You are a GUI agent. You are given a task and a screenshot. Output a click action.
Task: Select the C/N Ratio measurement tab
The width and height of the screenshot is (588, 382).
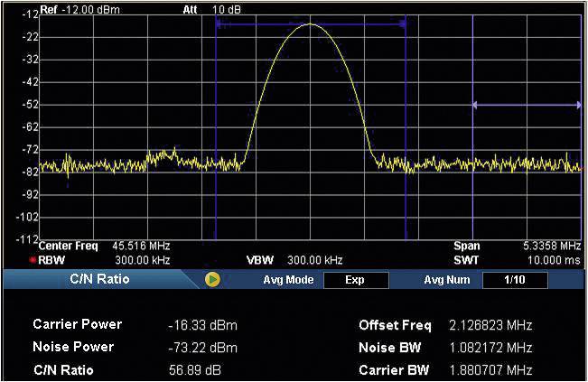(99, 280)
